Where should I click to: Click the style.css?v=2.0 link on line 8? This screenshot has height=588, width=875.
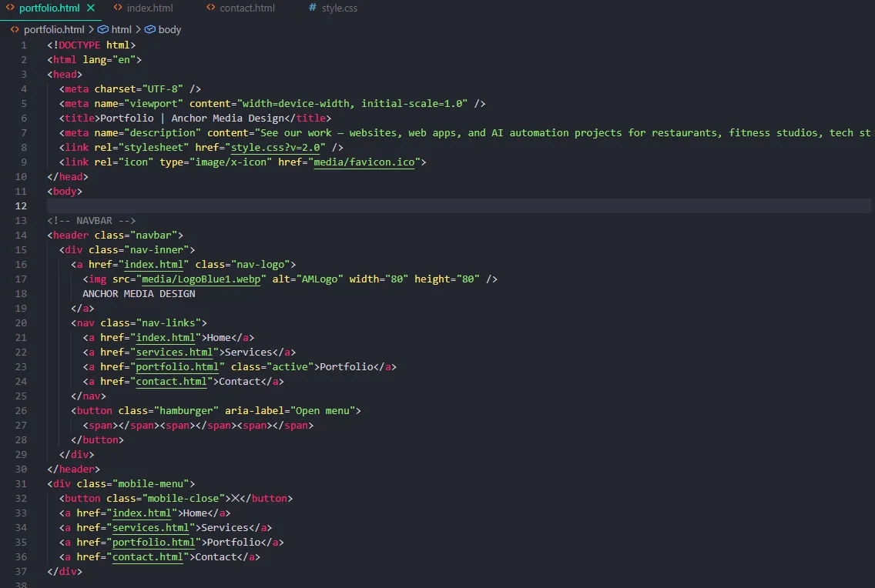pyautogui.click(x=276, y=148)
